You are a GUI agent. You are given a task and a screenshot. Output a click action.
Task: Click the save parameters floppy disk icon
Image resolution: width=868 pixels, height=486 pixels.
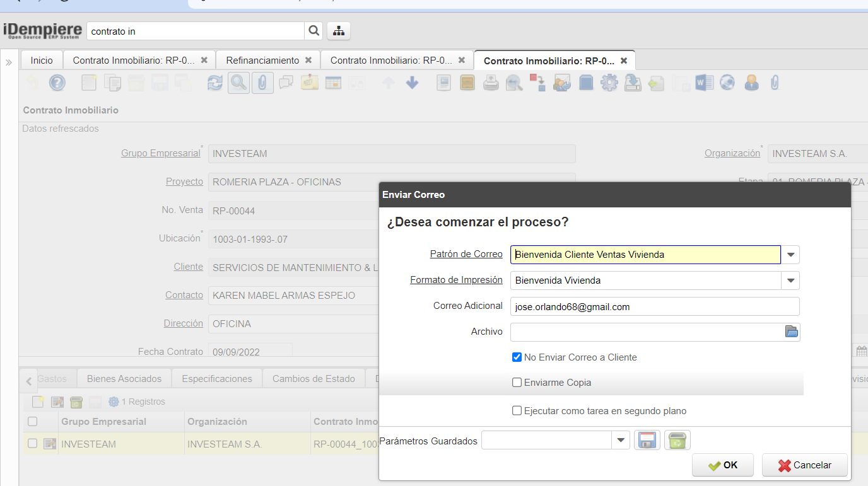pyautogui.click(x=647, y=441)
